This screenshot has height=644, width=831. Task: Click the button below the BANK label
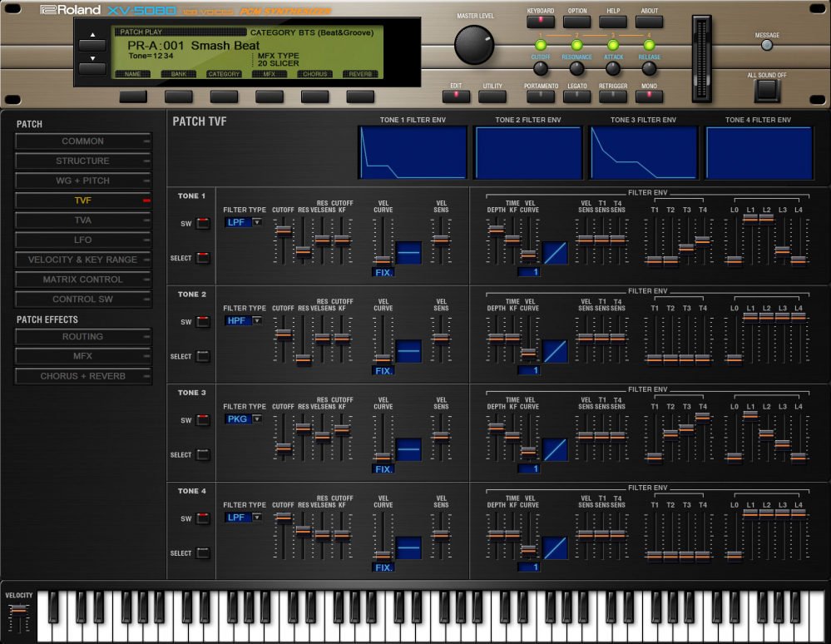[179, 97]
